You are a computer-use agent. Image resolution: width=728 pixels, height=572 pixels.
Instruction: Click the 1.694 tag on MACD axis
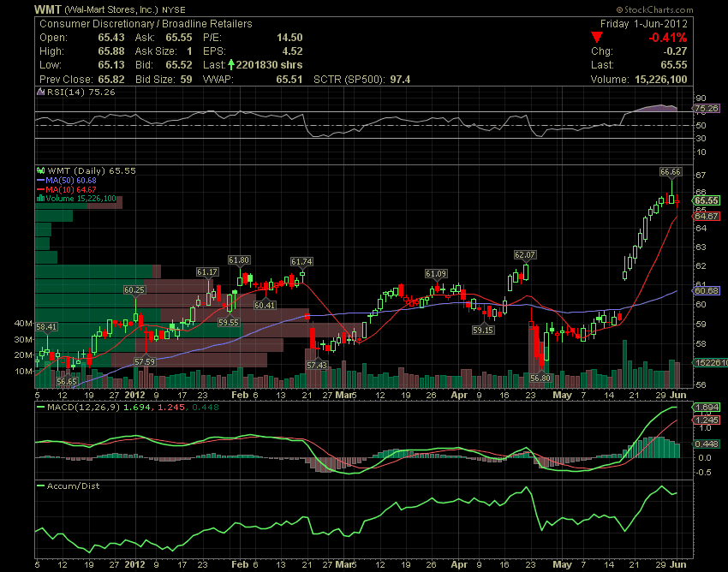707,408
